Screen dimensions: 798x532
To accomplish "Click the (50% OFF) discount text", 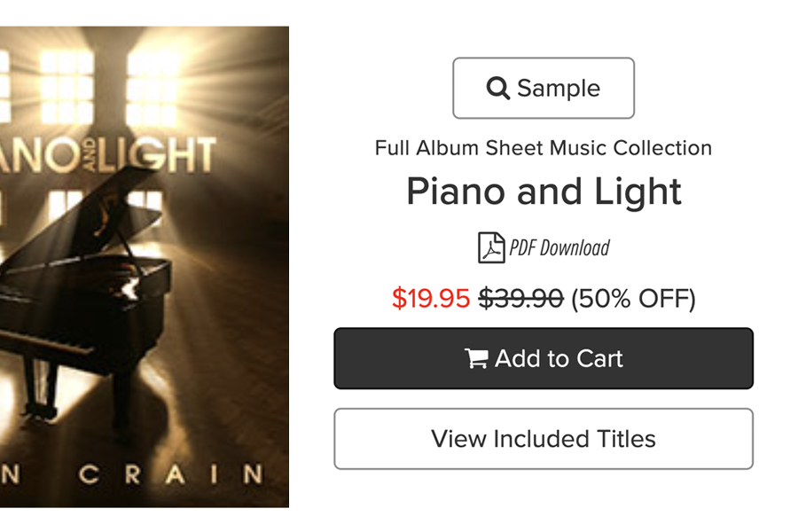I will point(633,299).
